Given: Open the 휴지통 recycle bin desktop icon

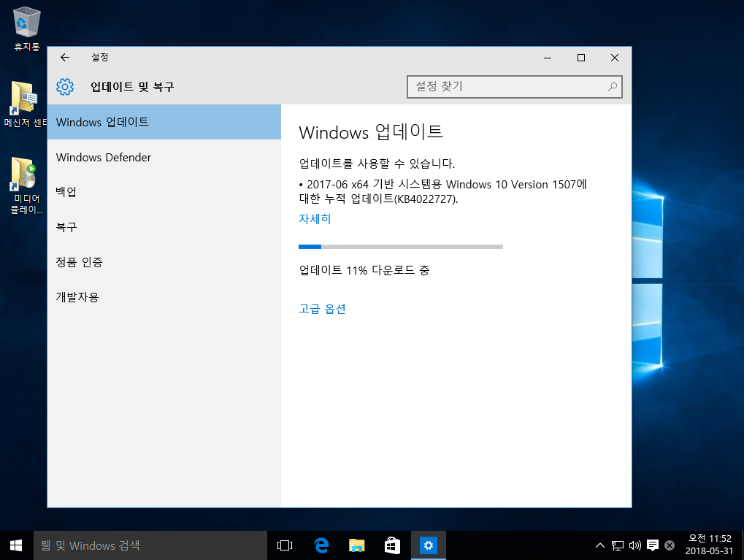Looking at the screenshot, I should pyautogui.click(x=26, y=28).
